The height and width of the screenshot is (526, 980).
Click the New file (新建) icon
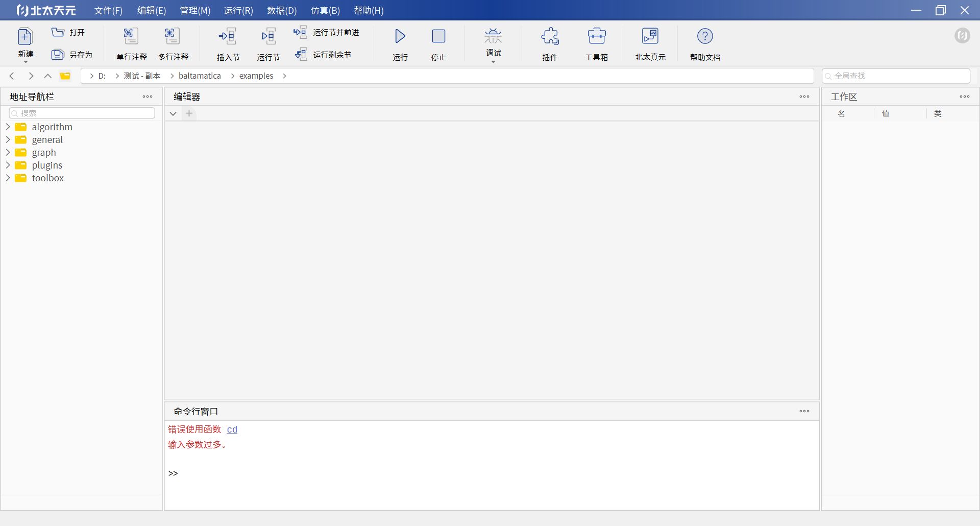tap(25, 37)
